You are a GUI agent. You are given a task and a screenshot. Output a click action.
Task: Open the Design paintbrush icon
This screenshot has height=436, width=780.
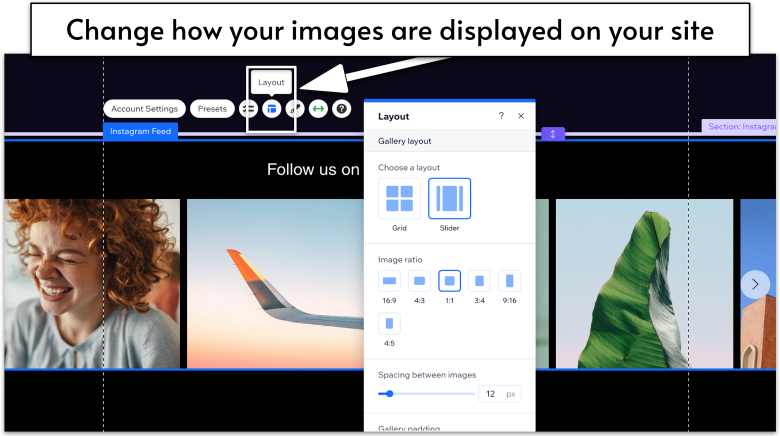[295, 108]
